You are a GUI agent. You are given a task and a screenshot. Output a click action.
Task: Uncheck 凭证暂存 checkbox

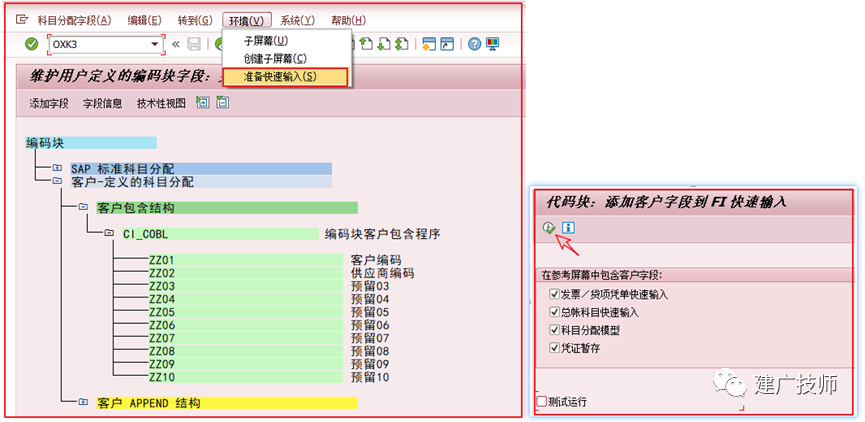click(x=555, y=348)
